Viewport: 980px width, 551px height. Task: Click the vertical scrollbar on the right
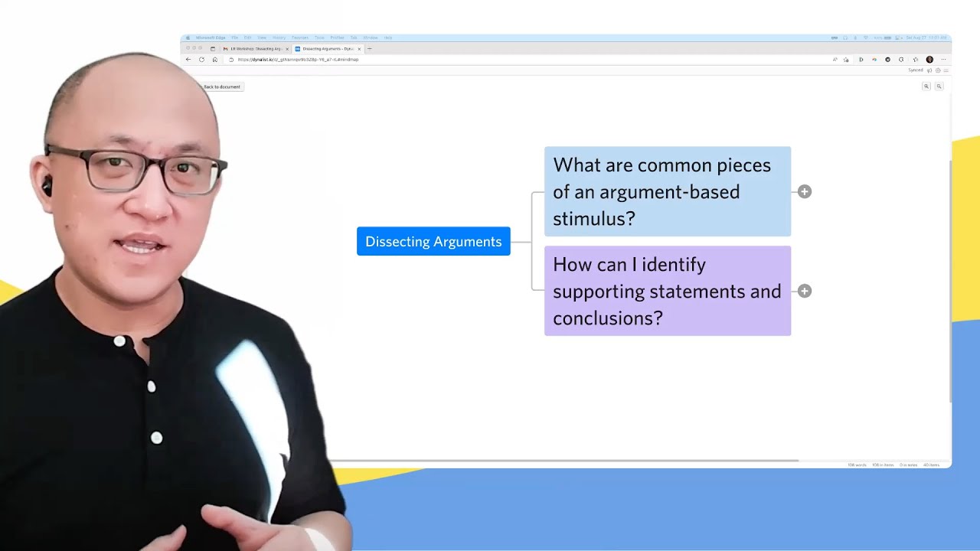(950, 281)
